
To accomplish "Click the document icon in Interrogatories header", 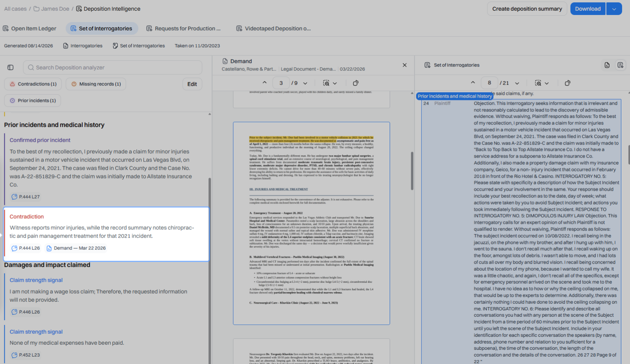I will 607,65.
